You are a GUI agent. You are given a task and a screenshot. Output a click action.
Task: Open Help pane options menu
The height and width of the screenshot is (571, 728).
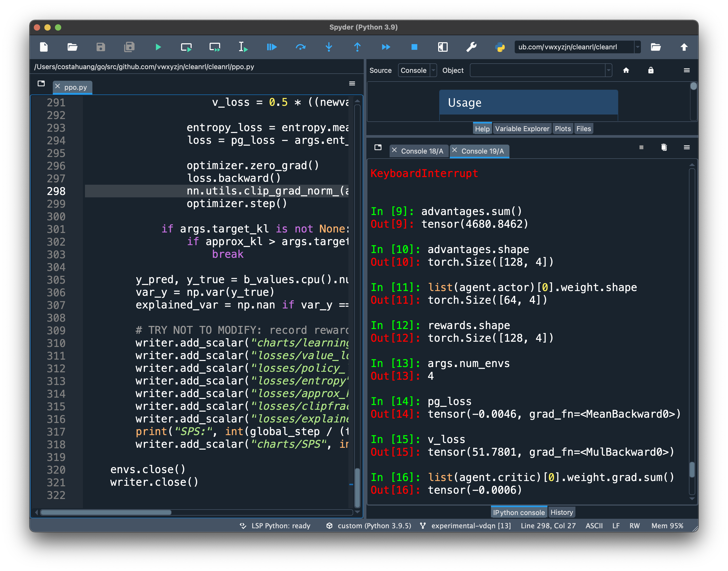point(687,70)
